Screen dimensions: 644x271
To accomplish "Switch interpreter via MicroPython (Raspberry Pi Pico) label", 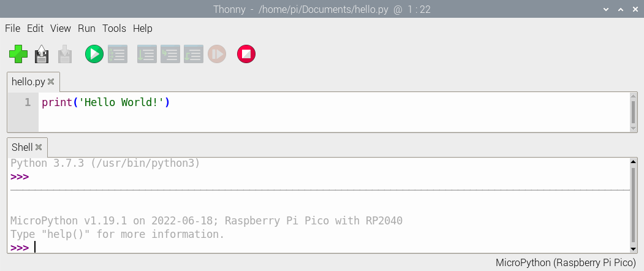I will 566,262.
